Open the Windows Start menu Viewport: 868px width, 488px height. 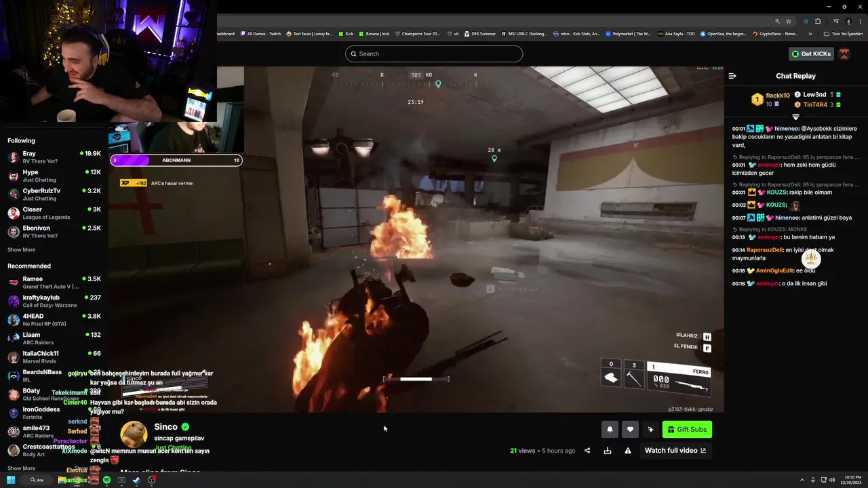click(11, 480)
